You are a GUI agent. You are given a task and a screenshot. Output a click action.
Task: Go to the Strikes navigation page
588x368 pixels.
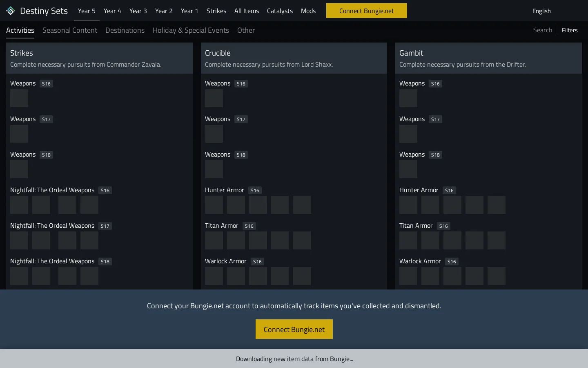(x=216, y=11)
